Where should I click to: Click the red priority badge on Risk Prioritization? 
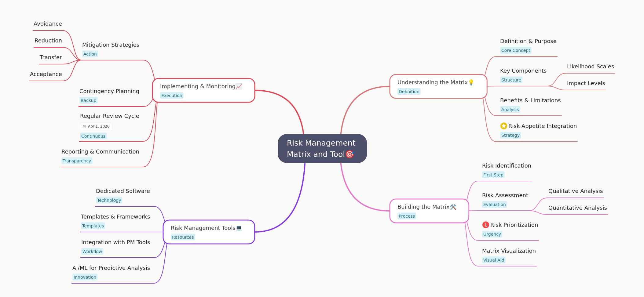(x=486, y=225)
